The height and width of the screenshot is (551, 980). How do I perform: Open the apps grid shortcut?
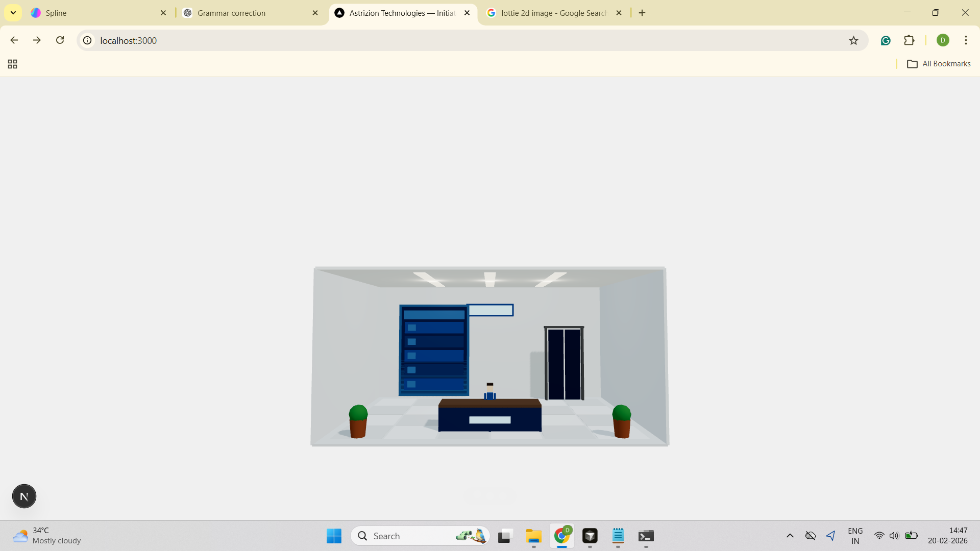pyautogui.click(x=13, y=64)
